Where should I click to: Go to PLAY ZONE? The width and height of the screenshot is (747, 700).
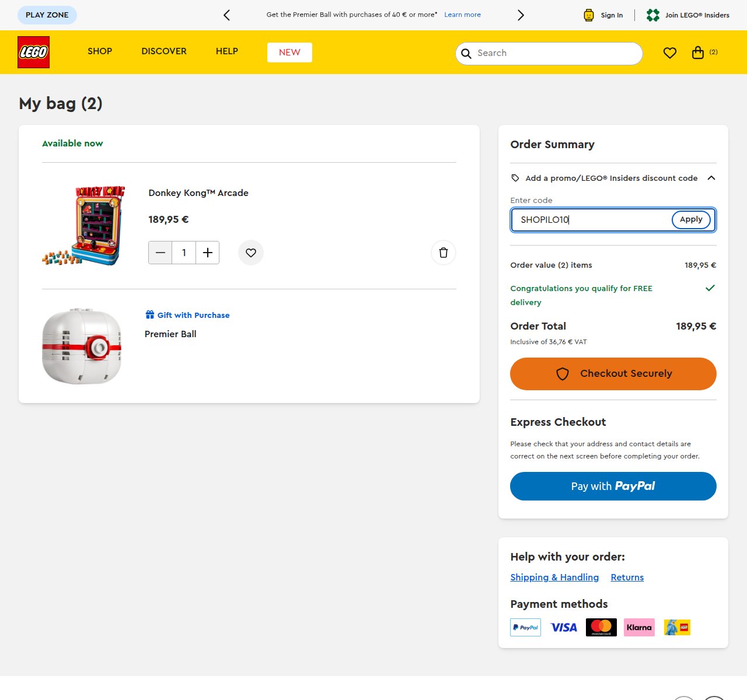pyautogui.click(x=47, y=15)
